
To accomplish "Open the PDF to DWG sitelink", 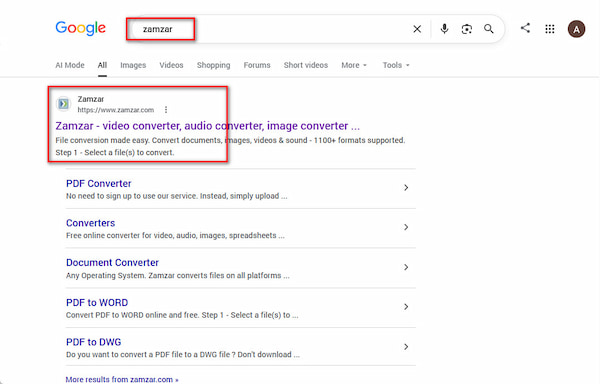I will 93,342.
